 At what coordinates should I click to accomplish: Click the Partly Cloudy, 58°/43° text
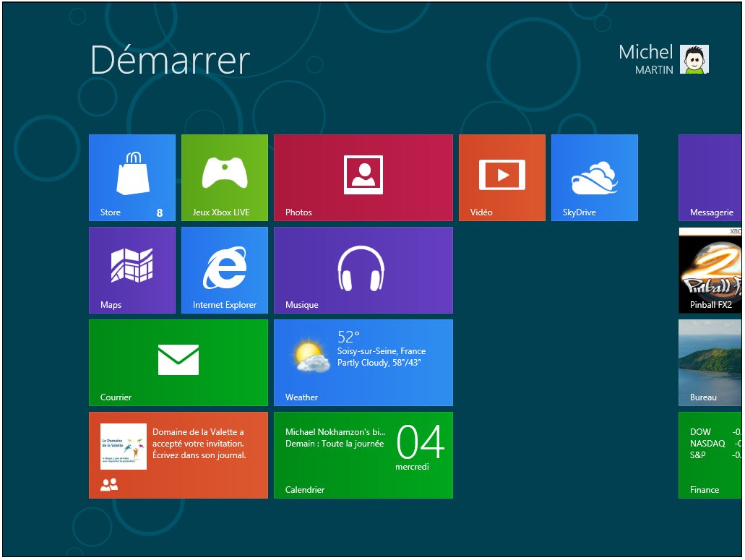click(x=379, y=363)
